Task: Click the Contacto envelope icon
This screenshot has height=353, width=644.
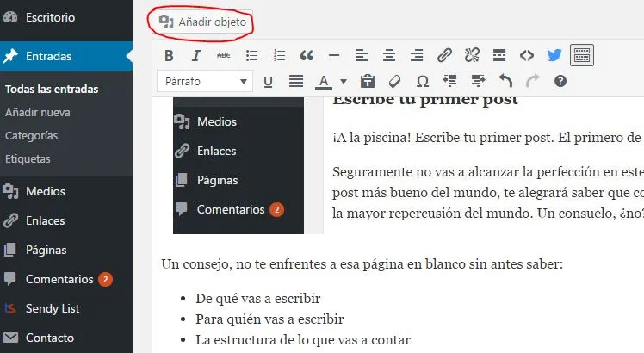Action: click(x=10, y=338)
